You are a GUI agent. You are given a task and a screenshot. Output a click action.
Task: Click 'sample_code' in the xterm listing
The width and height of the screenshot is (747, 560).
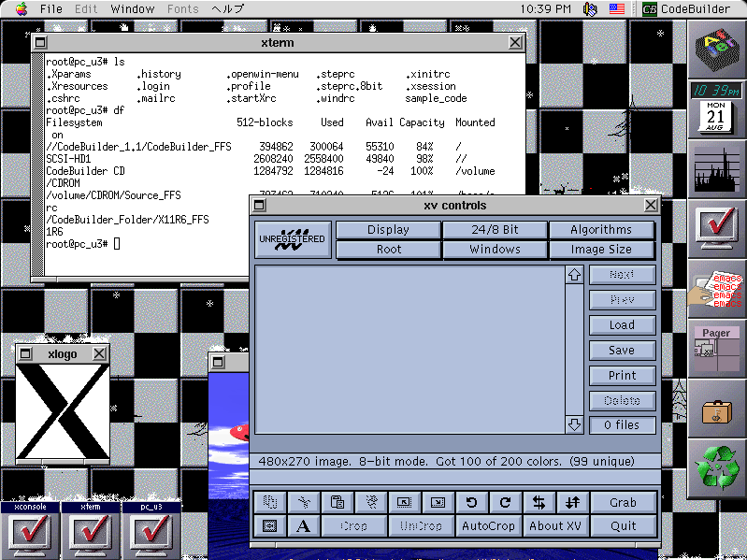click(436, 98)
